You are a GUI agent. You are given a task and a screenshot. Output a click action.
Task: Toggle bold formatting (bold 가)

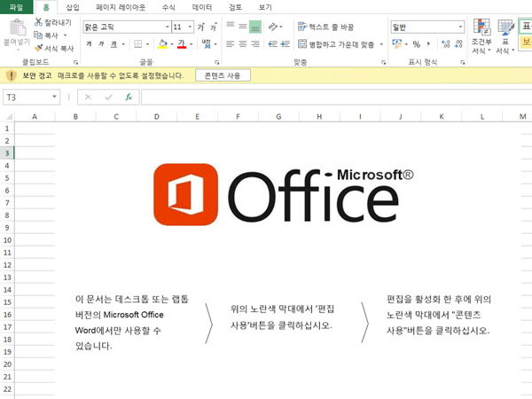click(x=89, y=43)
